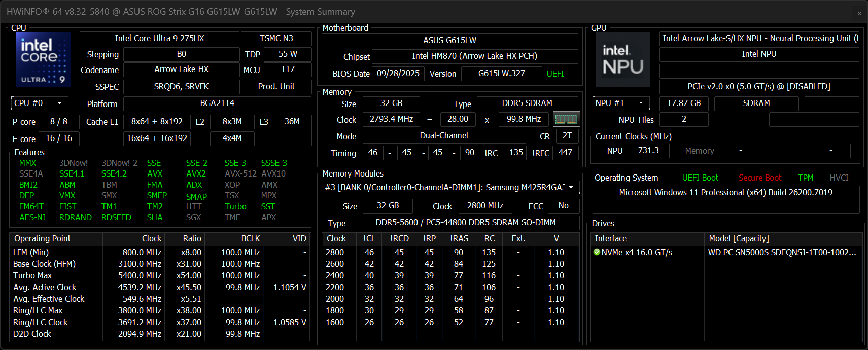This screenshot has width=868, height=350.
Task: Click the Intel Core Ultra 9 275HX field
Action: (x=159, y=39)
